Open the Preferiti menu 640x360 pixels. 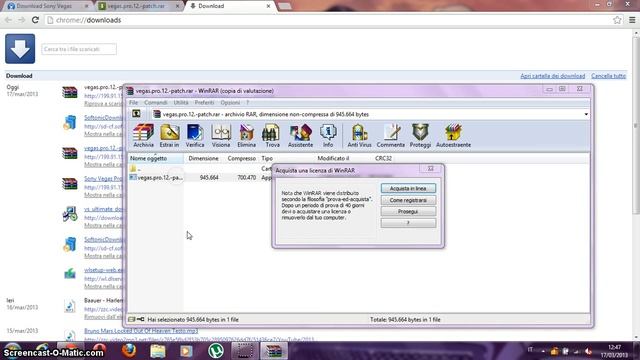click(x=204, y=102)
